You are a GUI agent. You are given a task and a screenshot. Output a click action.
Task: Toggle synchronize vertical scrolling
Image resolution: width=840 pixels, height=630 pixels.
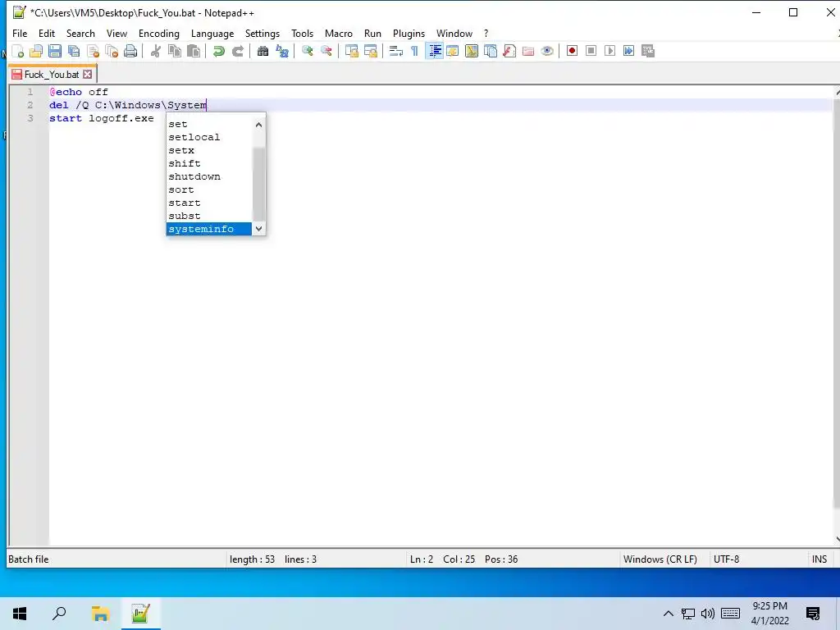pyautogui.click(x=351, y=51)
